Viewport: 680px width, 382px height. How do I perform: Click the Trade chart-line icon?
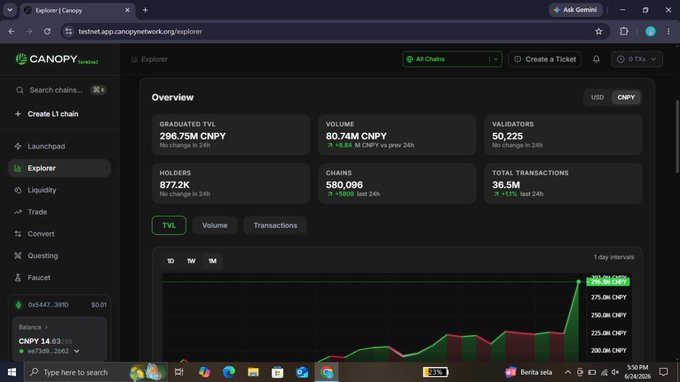18,212
